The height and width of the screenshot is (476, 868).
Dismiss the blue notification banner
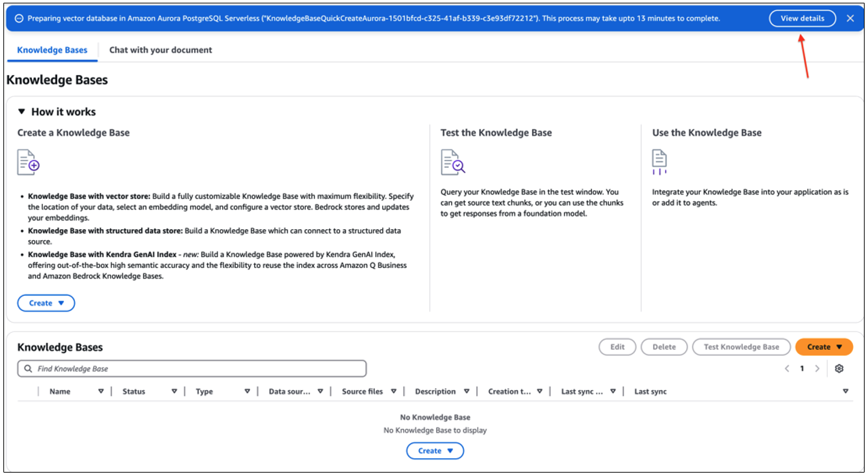click(850, 18)
